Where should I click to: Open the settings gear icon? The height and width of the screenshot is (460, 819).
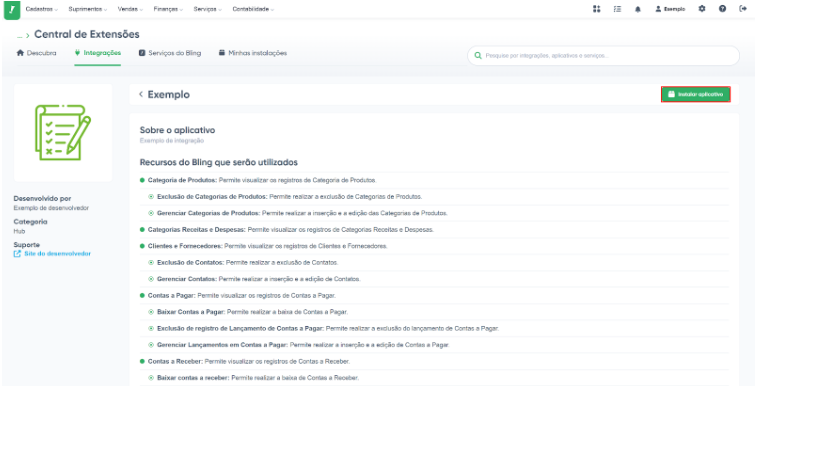701,9
